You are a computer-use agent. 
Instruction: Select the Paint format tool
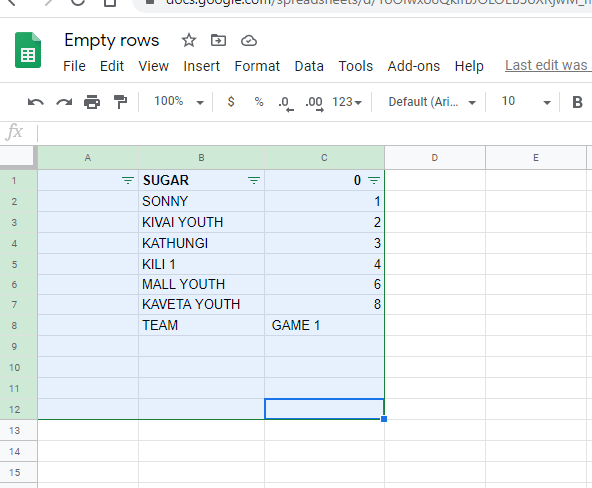click(120, 102)
